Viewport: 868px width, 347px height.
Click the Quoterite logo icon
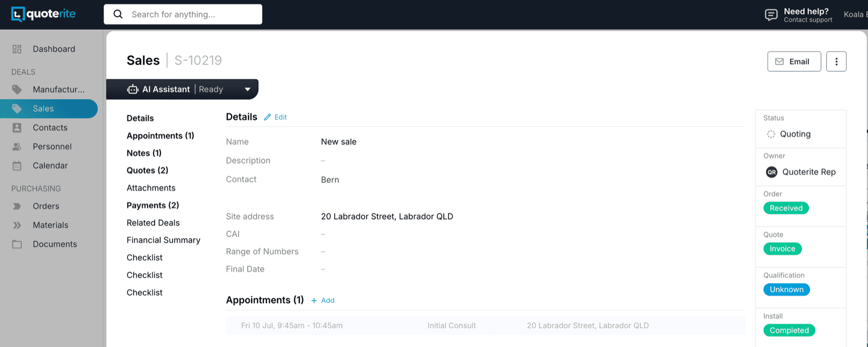point(18,14)
